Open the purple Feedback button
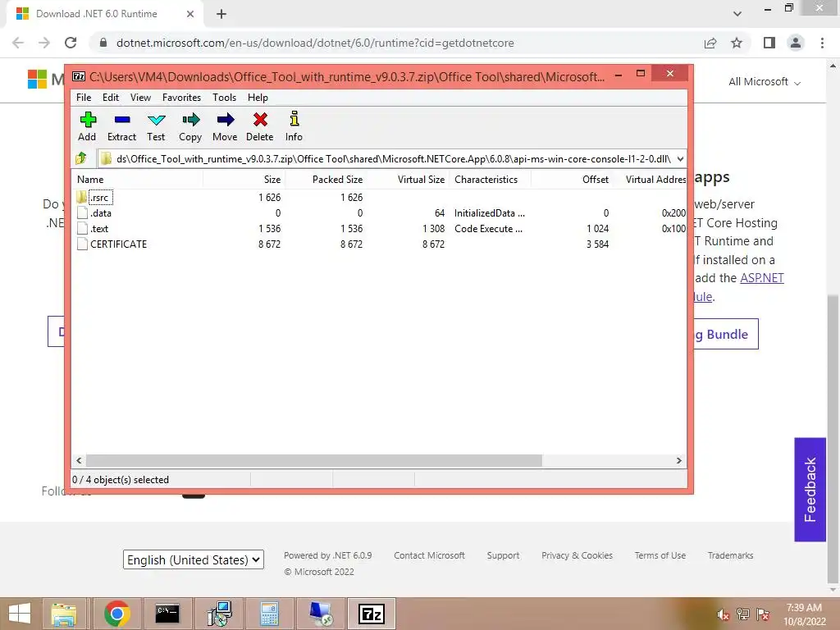The image size is (840, 630). 810,490
